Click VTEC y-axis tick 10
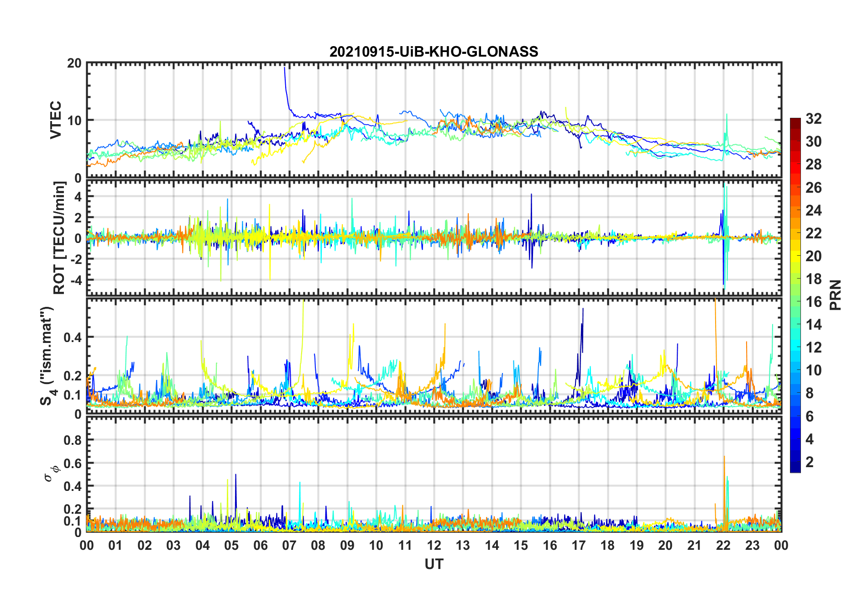Viewport: 868px width, 590px height. click(74, 120)
